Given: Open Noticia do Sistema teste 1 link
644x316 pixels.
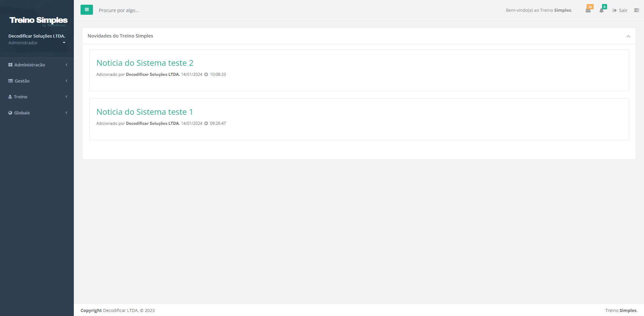Looking at the screenshot, I should [x=145, y=112].
